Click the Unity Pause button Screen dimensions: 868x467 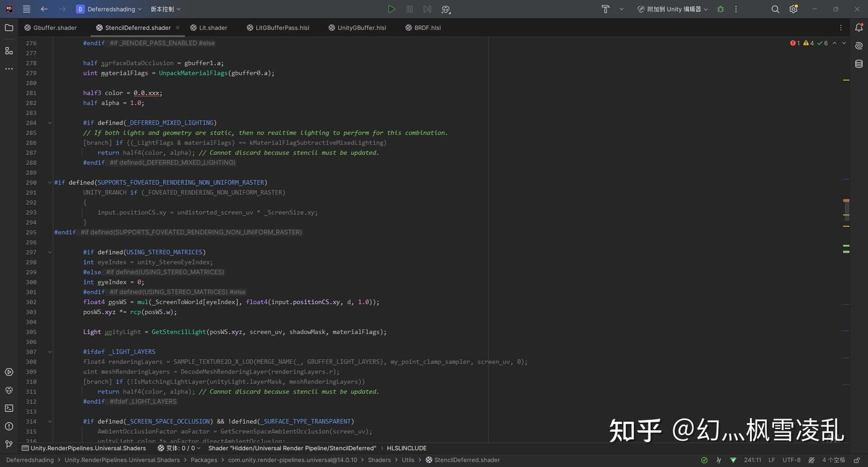[409, 9]
